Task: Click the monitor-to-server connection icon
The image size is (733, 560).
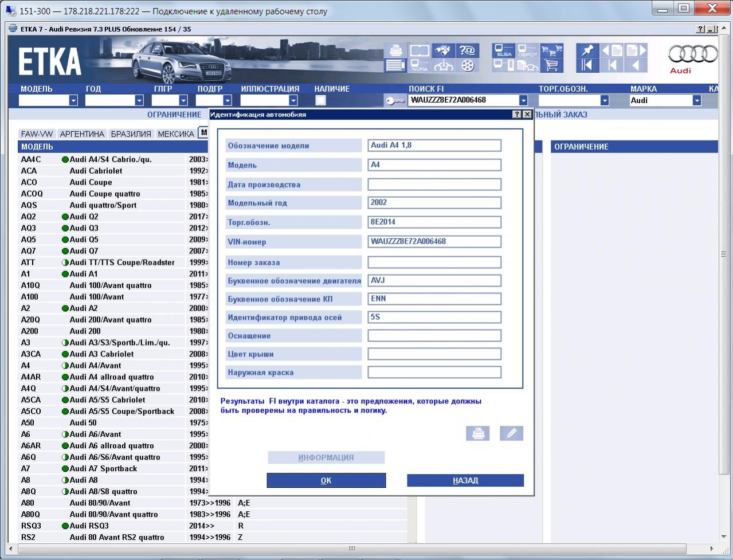Action: pyautogui.click(x=504, y=65)
